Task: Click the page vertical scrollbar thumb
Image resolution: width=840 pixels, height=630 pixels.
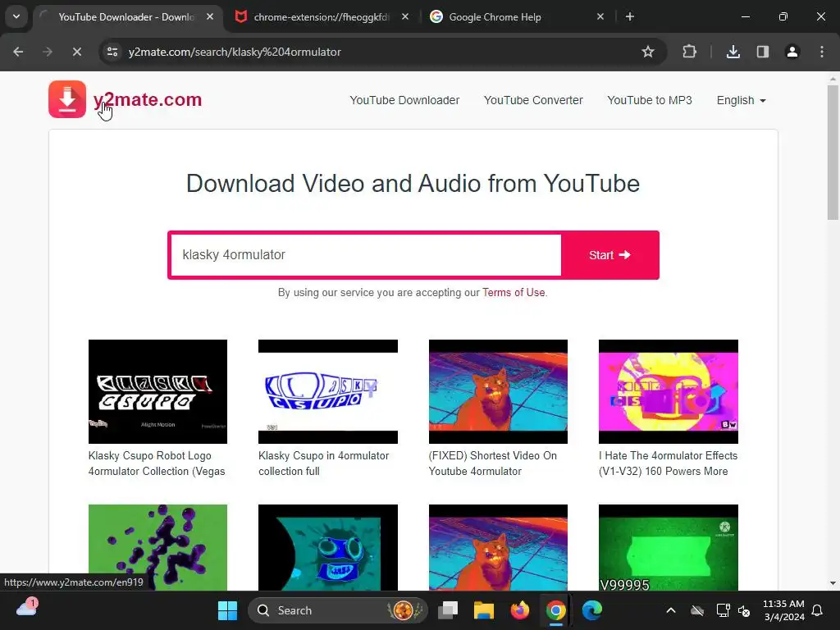Action: pos(833,152)
